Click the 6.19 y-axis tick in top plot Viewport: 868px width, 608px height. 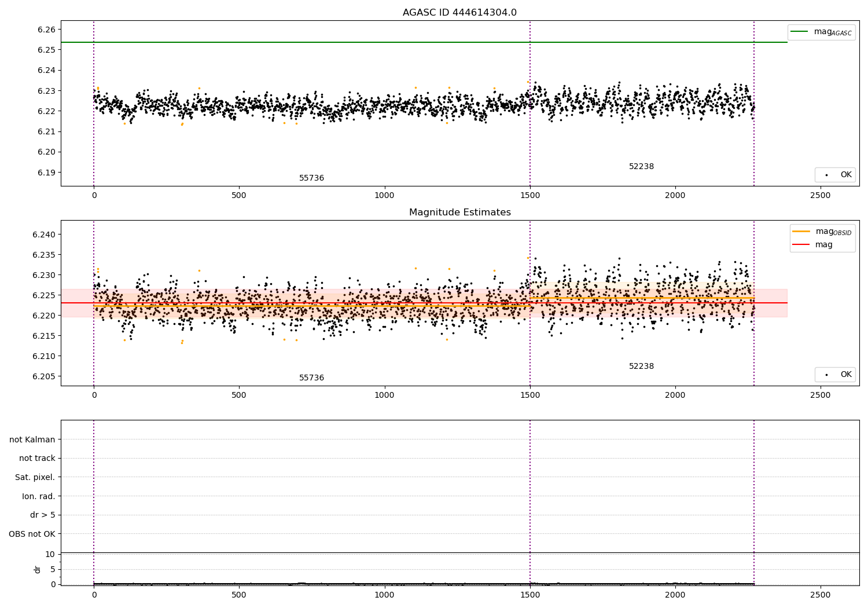coord(46,173)
